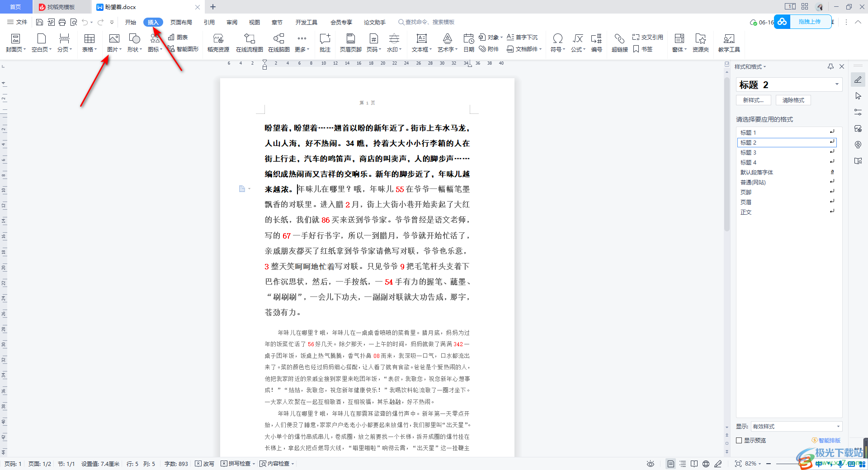Insert online mind map (在线脑图)
868x470 pixels.
pos(279,43)
